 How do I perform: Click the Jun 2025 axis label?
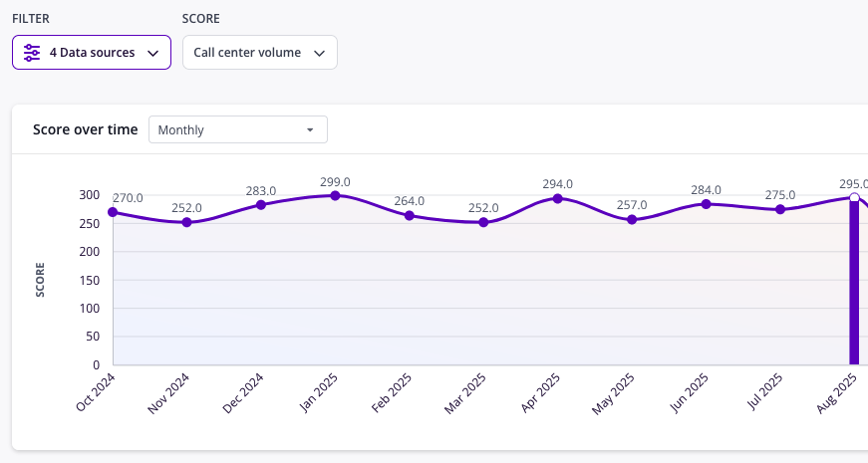click(x=690, y=392)
